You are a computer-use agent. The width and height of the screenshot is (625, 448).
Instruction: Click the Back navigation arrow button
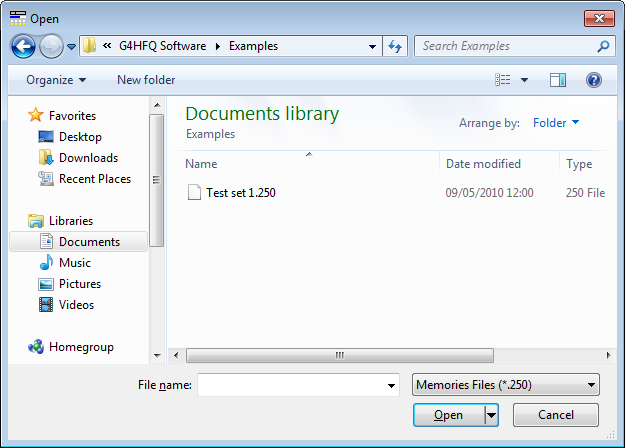point(24,46)
